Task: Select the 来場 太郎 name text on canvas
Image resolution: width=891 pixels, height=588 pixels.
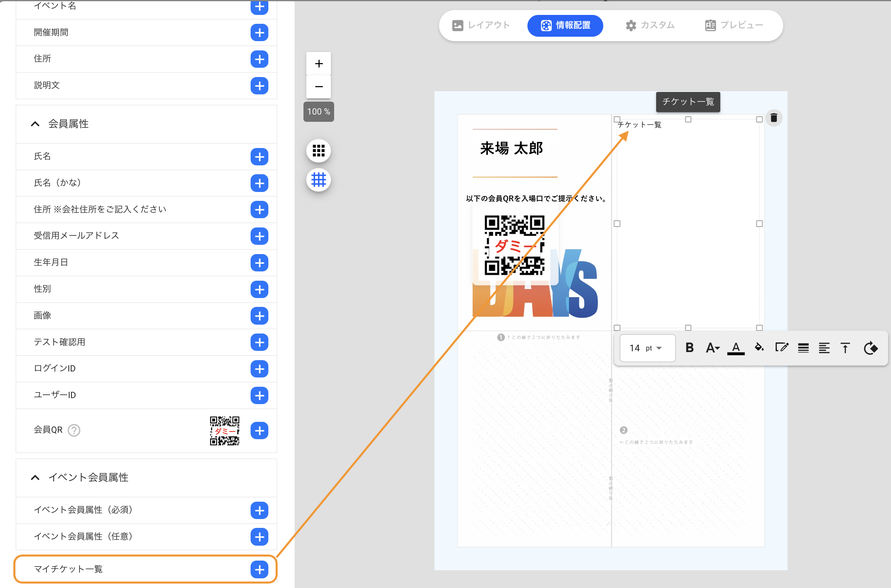Action: (511, 148)
